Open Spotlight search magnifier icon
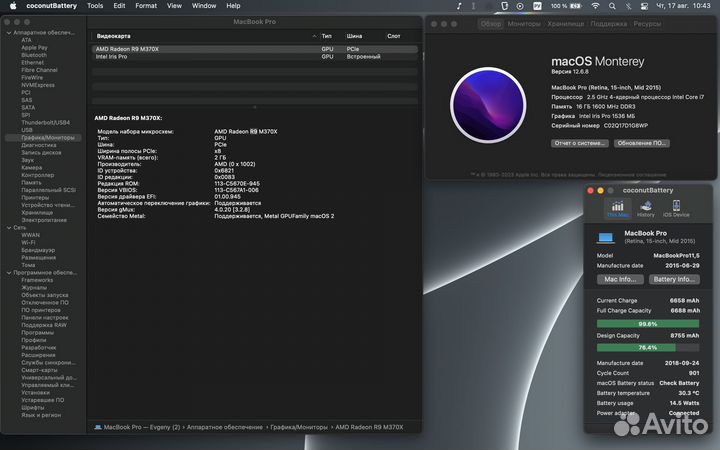The width and height of the screenshot is (720, 450). (612, 6)
